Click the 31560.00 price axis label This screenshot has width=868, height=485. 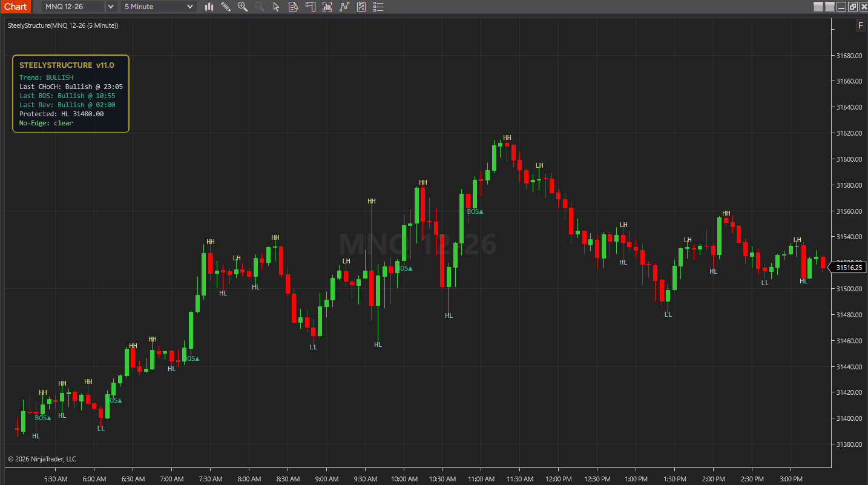849,211
